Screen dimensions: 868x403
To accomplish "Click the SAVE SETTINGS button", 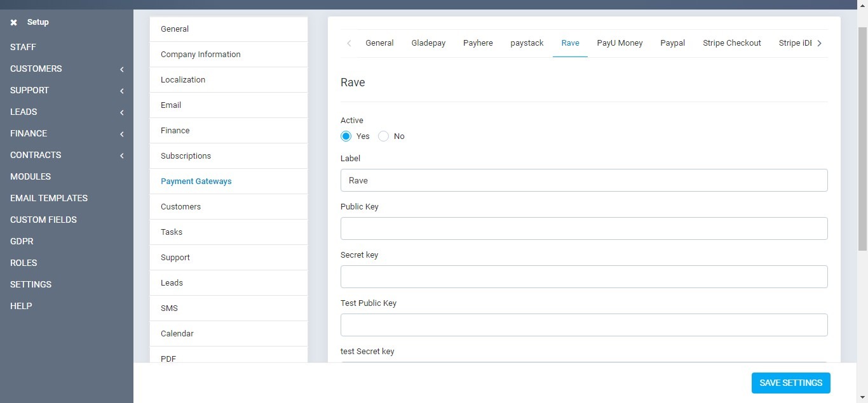I will tap(790, 383).
